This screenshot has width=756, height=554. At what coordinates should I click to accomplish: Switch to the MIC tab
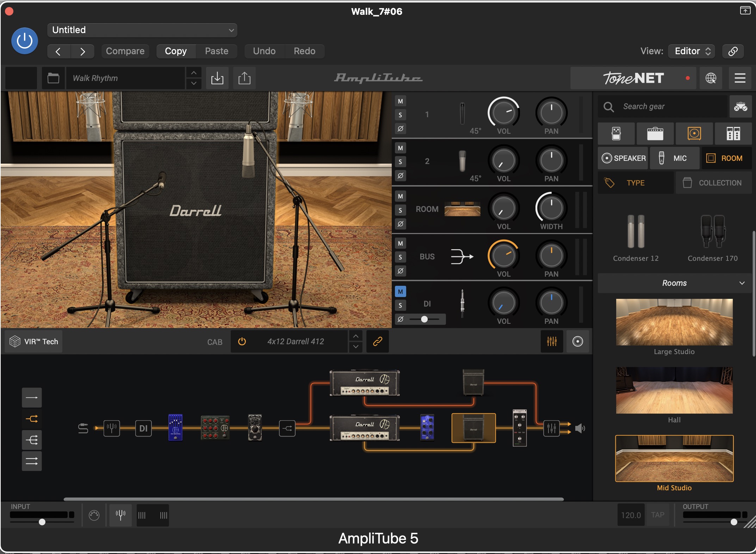674,158
